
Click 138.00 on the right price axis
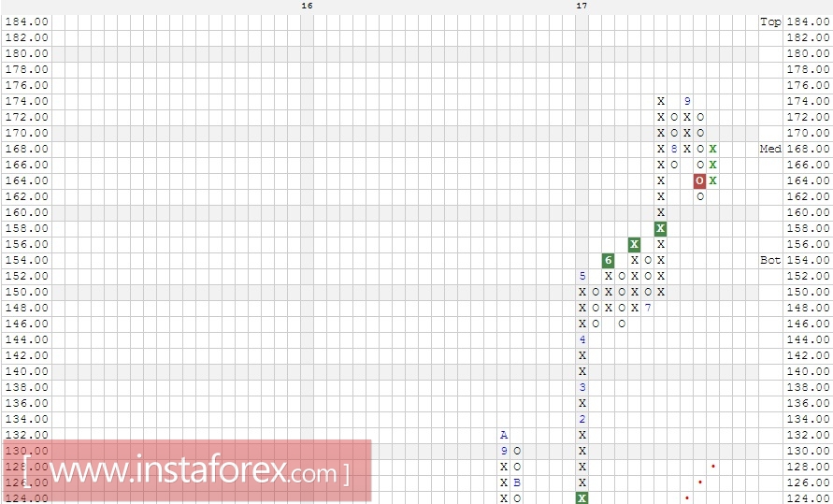tap(808, 387)
